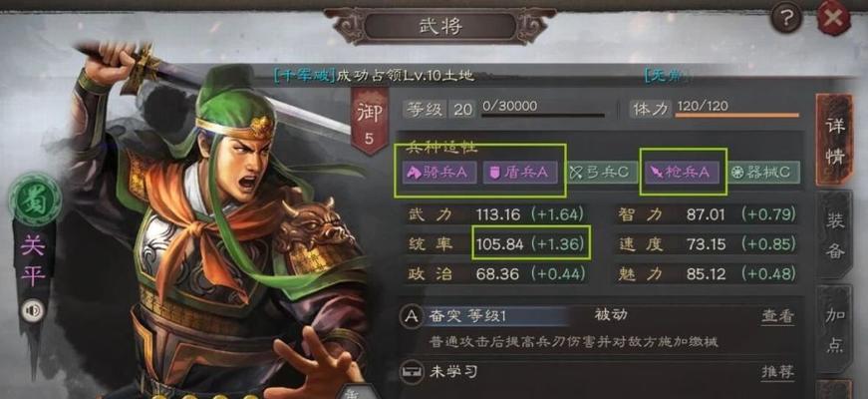Open the 千军破 achievement text at top
The width and height of the screenshot is (868, 399).
[375, 75]
